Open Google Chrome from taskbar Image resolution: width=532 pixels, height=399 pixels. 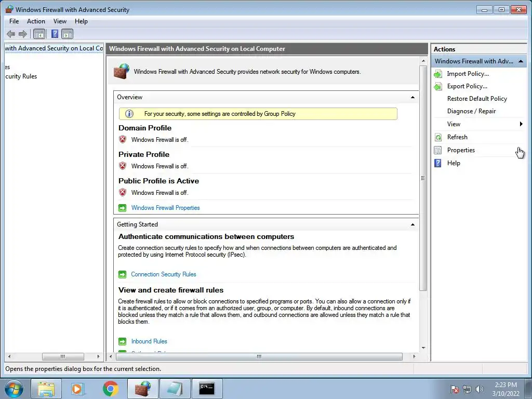pyautogui.click(x=110, y=389)
